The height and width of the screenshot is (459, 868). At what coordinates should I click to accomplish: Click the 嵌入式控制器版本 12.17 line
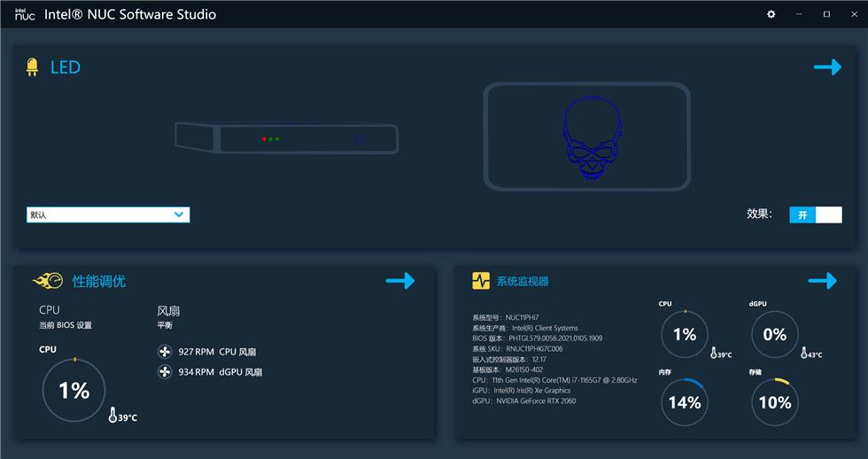click(x=509, y=360)
